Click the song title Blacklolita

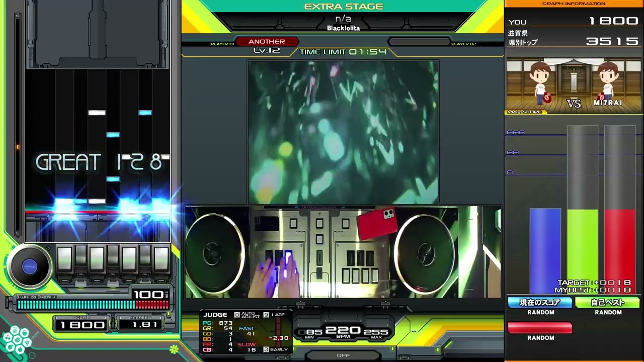pyautogui.click(x=344, y=28)
